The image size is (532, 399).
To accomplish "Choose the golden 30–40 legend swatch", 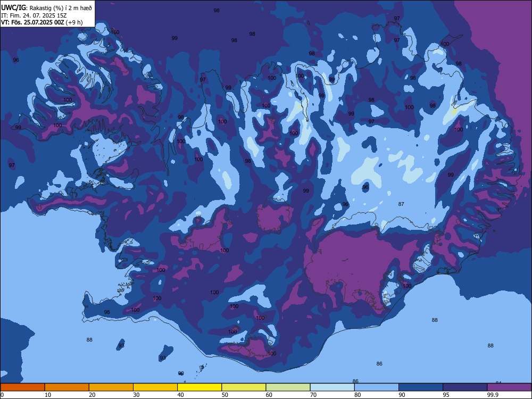I will [155, 387].
